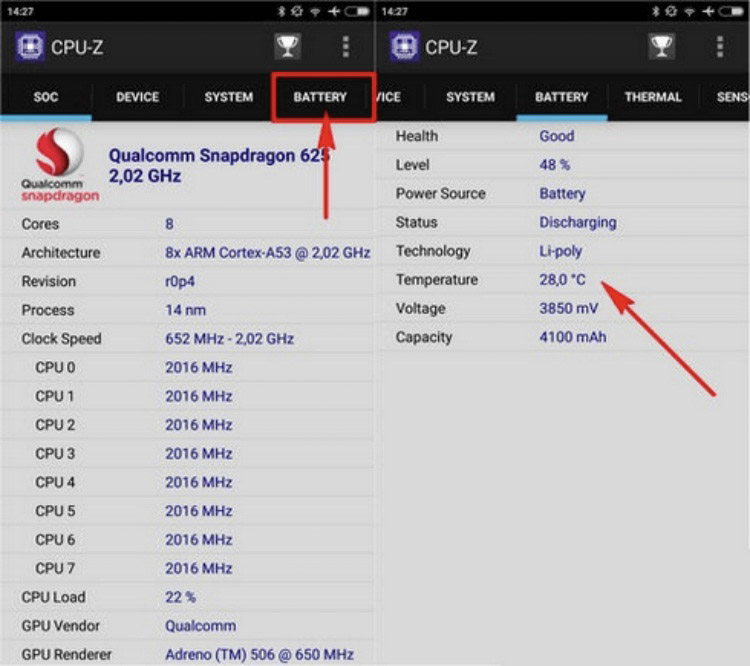
Task: Tap the Process value '14 nm'
Action: click(186, 310)
